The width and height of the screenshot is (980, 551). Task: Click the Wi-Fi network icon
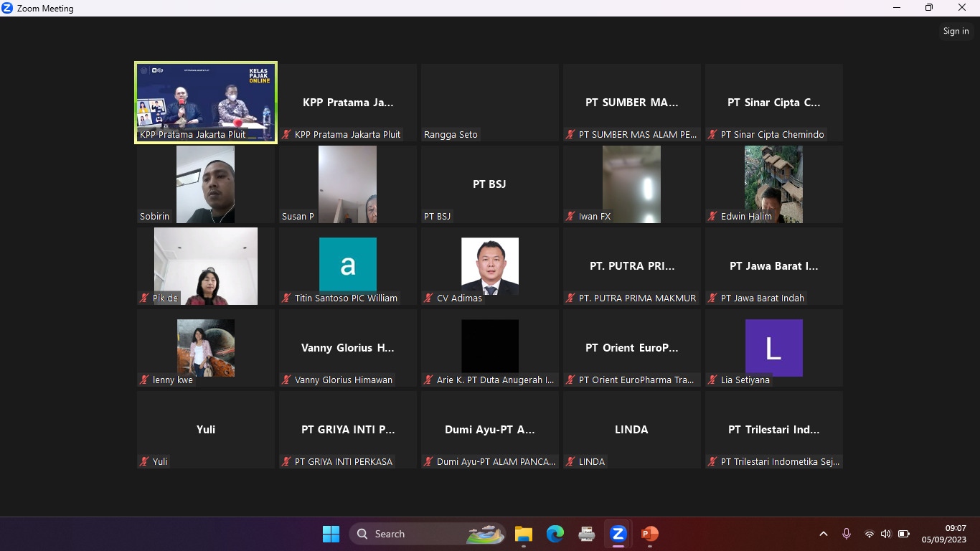(x=869, y=534)
